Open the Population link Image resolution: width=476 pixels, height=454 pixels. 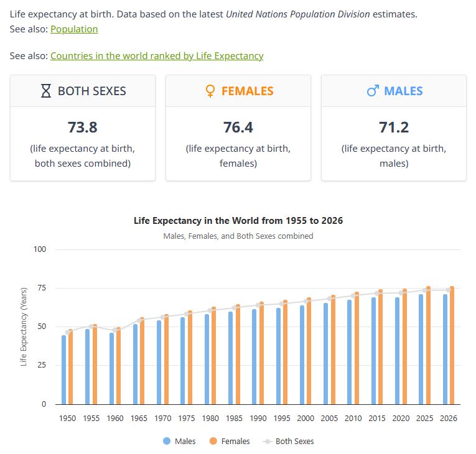pos(74,29)
